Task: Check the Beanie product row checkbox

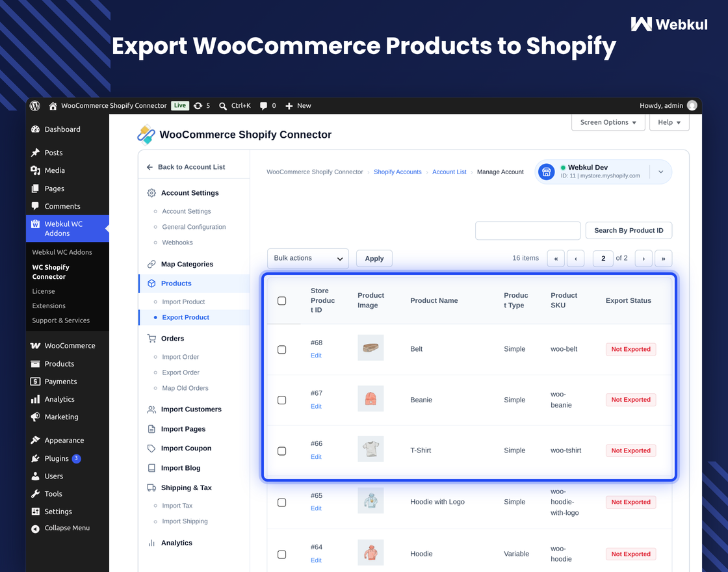Action: tap(282, 400)
